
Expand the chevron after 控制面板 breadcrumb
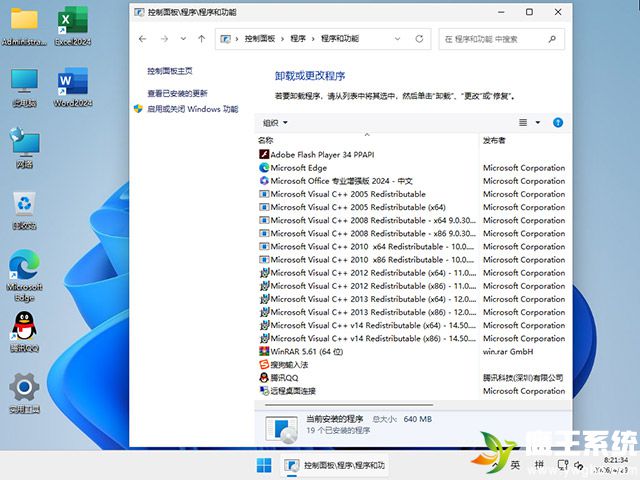point(282,39)
